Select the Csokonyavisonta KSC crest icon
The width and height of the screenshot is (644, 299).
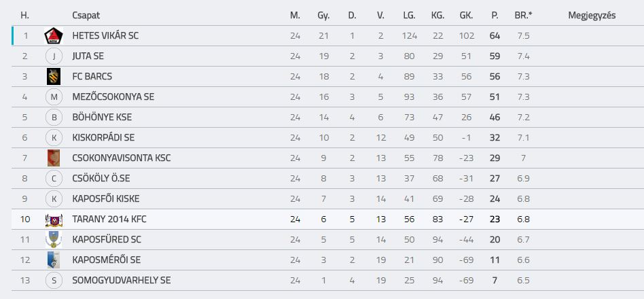click(x=54, y=158)
